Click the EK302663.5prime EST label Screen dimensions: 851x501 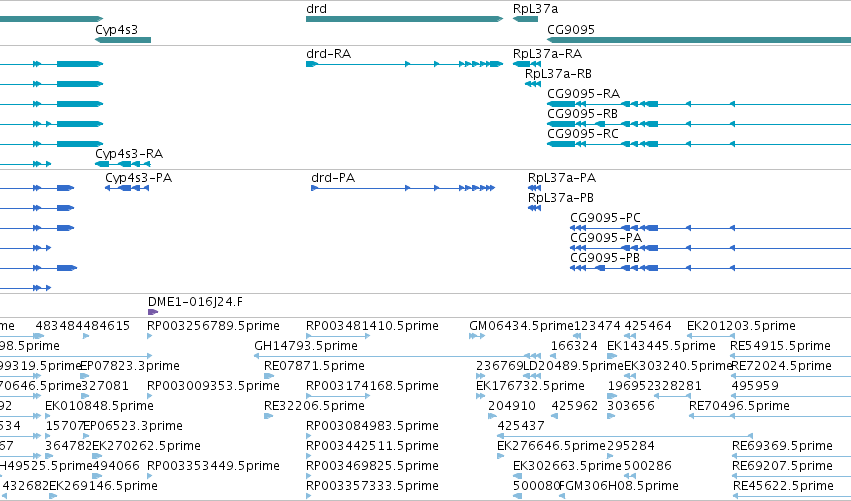(x=567, y=466)
